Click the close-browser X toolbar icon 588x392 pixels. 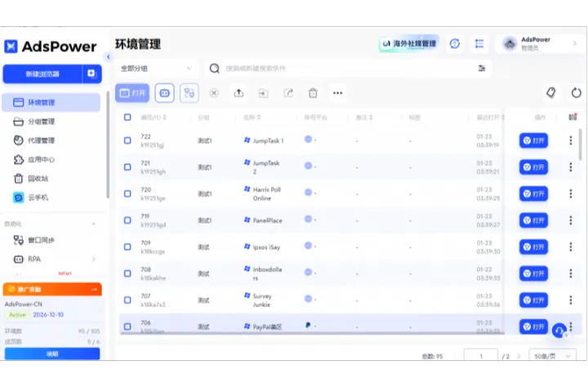pos(214,92)
